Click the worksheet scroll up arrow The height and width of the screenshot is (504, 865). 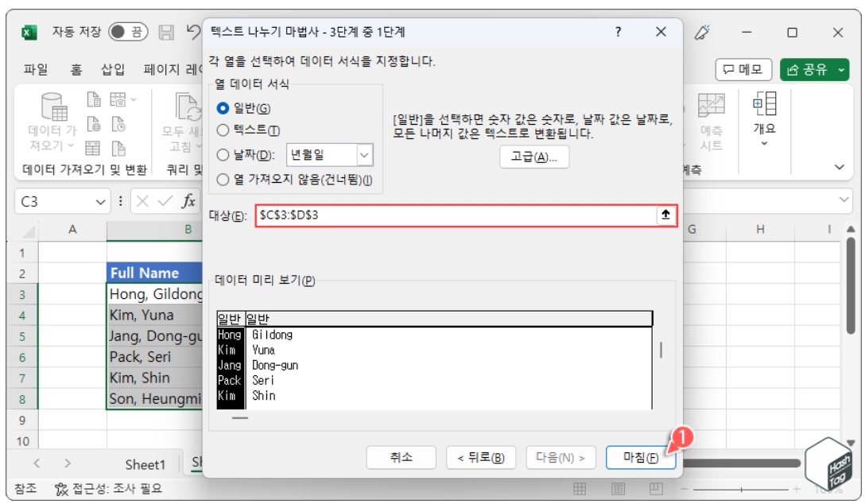coord(851,229)
